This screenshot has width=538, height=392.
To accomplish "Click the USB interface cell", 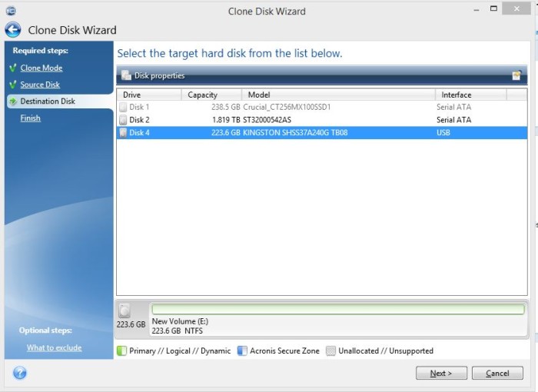I will click(443, 133).
